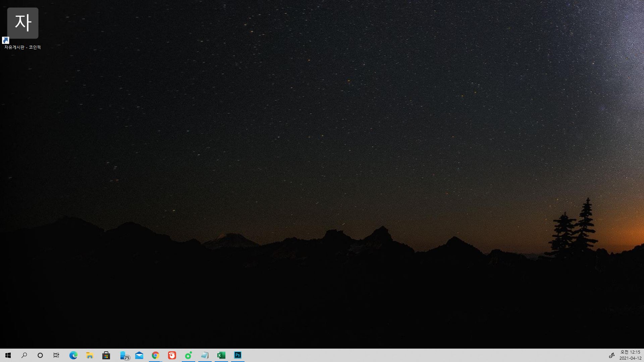The height and width of the screenshot is (362, 644).
Task: Launch Microsoft Edge from the taskbar
Action: click(73, 355)
